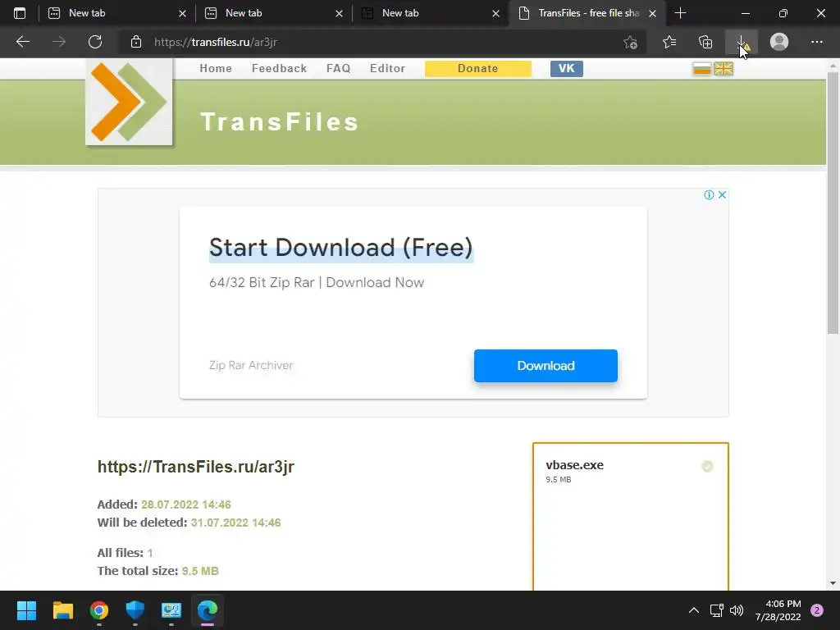Launch File Explorer from taskbar
Image resolution: width=840 pixels, height=630 pixels.
click(62, 610)
